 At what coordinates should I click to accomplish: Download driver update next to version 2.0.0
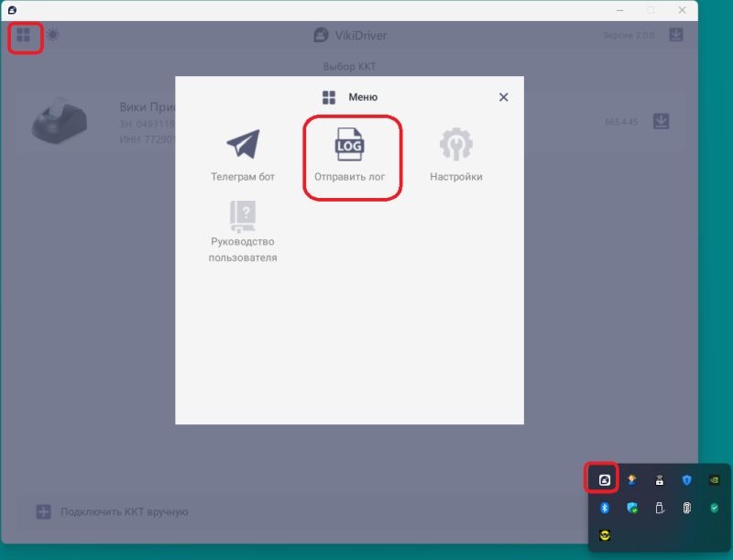[x=675, y=36]
